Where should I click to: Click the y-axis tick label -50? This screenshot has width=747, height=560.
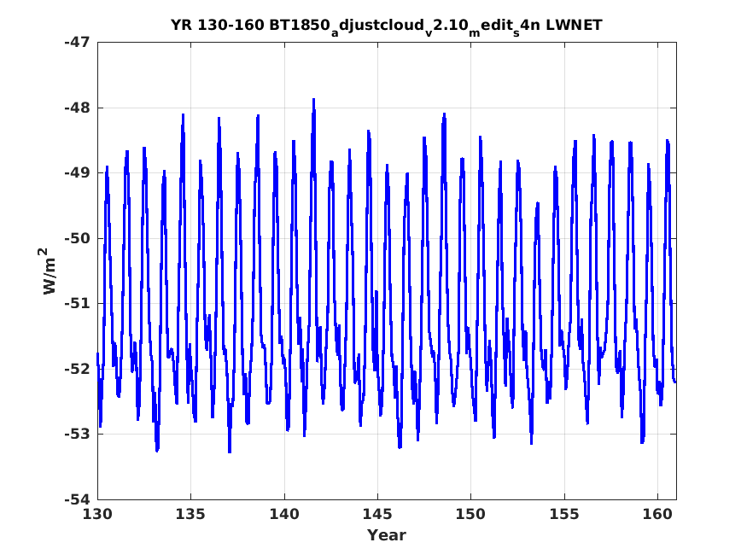pyautogui.click(x=77, y=238)
